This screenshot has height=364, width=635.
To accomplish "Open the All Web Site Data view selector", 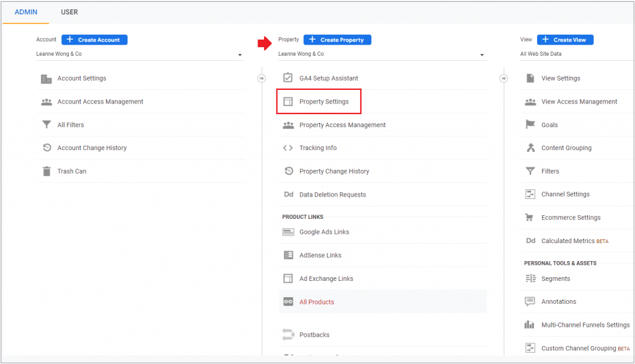I will coord(577,54).
